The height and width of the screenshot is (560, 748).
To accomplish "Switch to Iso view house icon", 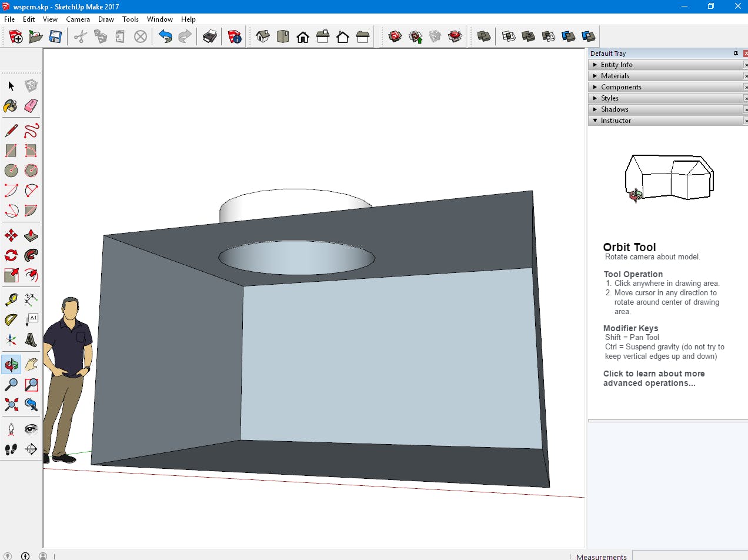I will [x=263, y=37].
